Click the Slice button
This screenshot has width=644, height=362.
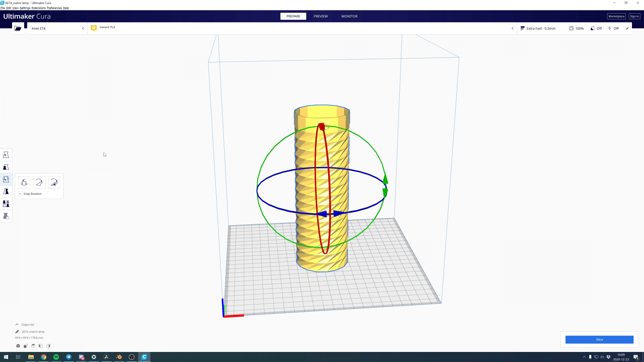point(599,339)
